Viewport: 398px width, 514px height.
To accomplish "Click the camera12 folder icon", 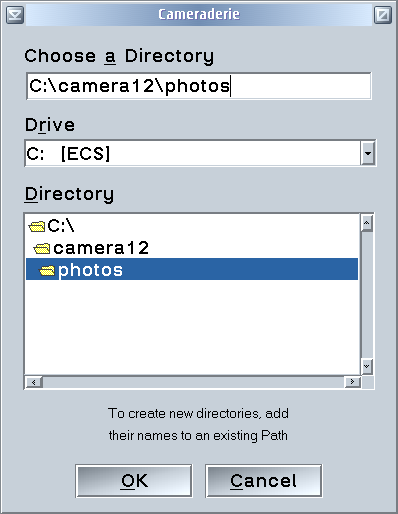I will point(42,248).
